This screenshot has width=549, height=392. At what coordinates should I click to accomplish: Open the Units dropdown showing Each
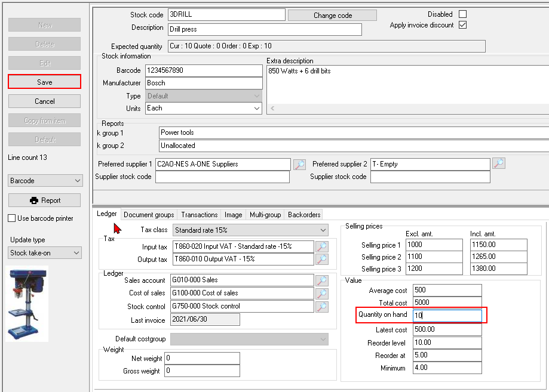coord(257,108)
